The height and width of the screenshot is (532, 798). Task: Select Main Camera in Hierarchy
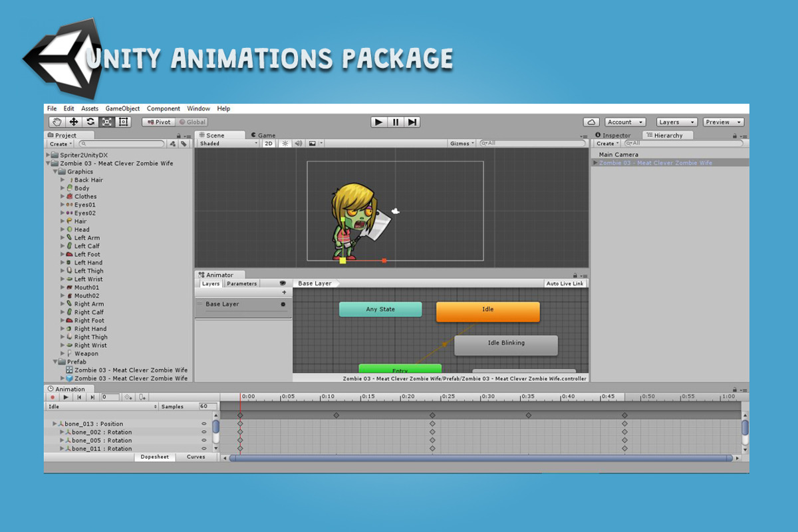pos(618,155)
